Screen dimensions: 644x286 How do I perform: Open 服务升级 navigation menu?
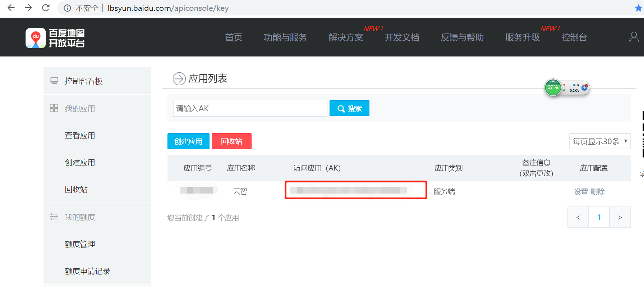pyautogui.click(x=523, y=37)
